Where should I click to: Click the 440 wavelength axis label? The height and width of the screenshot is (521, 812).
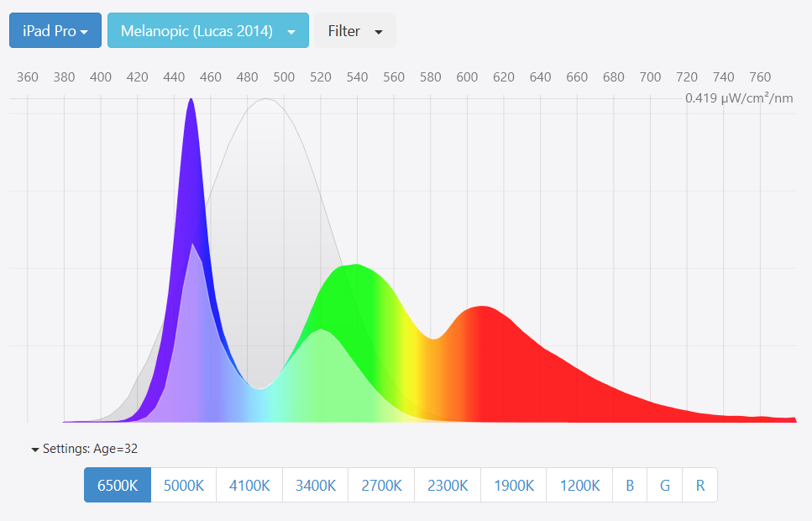coord(174,77)
